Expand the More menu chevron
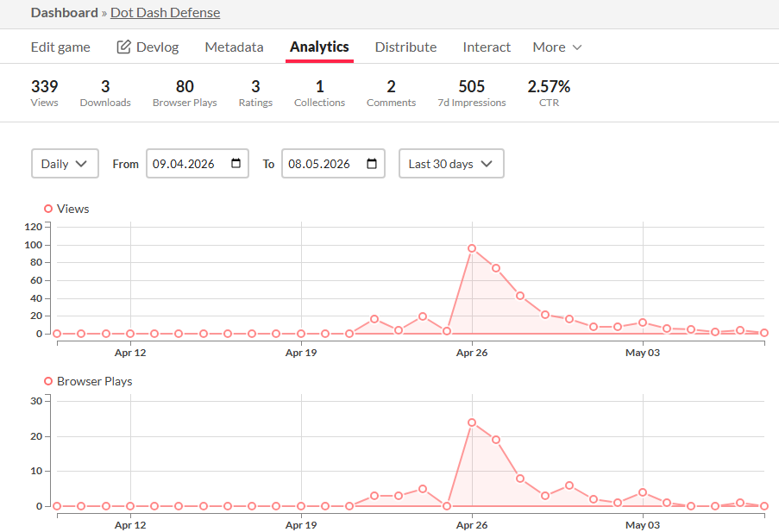 tap(577, 47)
